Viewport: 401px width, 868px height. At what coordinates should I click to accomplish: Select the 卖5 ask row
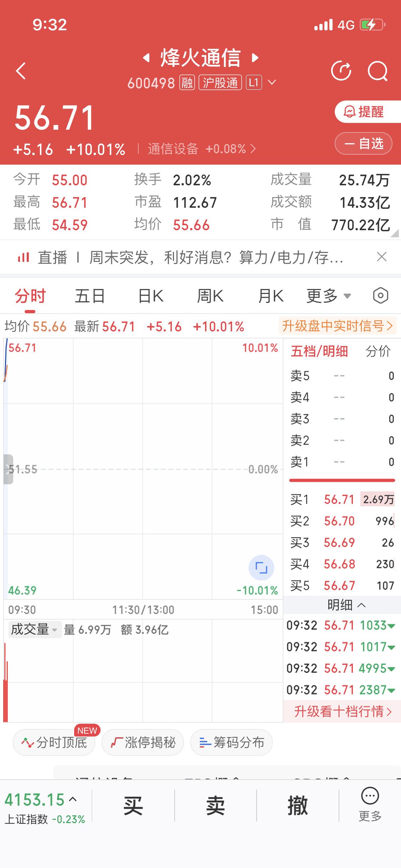(x=342, y=376)
